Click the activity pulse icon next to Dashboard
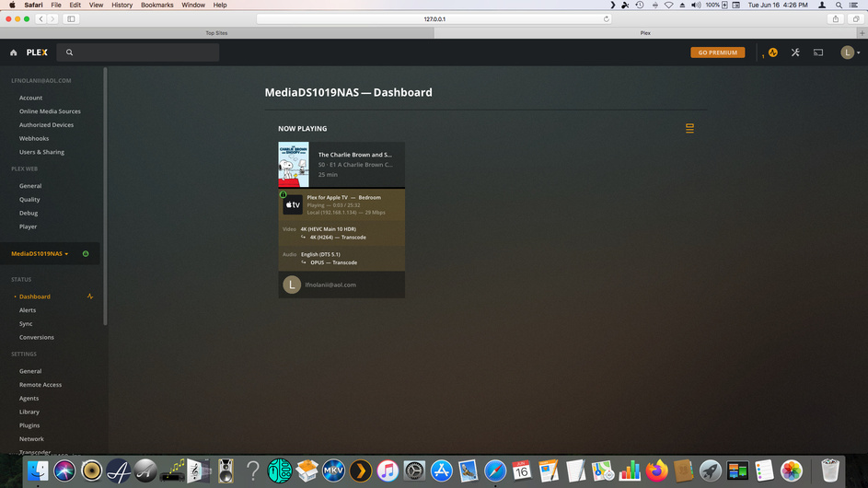The width and height of the screenshot is (868, 488). [x=89, y=296]
